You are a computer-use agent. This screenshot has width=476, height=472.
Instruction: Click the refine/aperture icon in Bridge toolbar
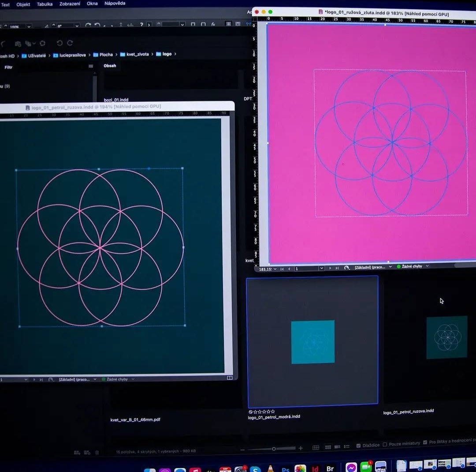[x=42, y=43]
